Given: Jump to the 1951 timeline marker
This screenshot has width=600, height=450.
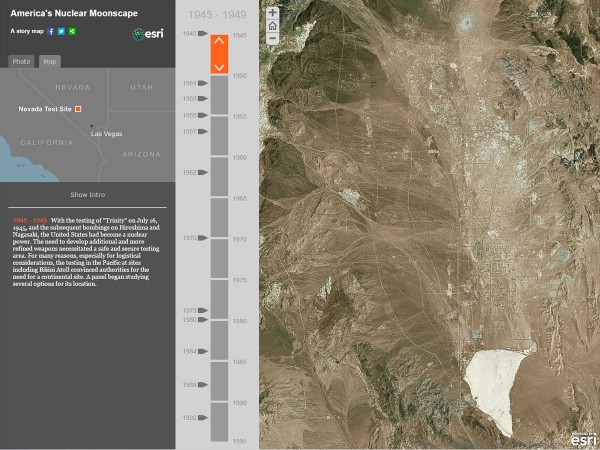Looking at the screenshot, I should 202,83.
